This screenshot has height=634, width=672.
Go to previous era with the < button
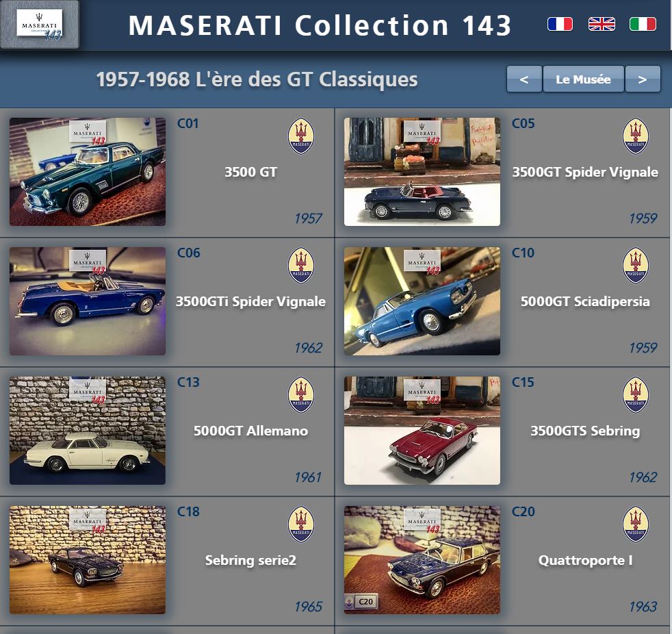click(524, 79)
